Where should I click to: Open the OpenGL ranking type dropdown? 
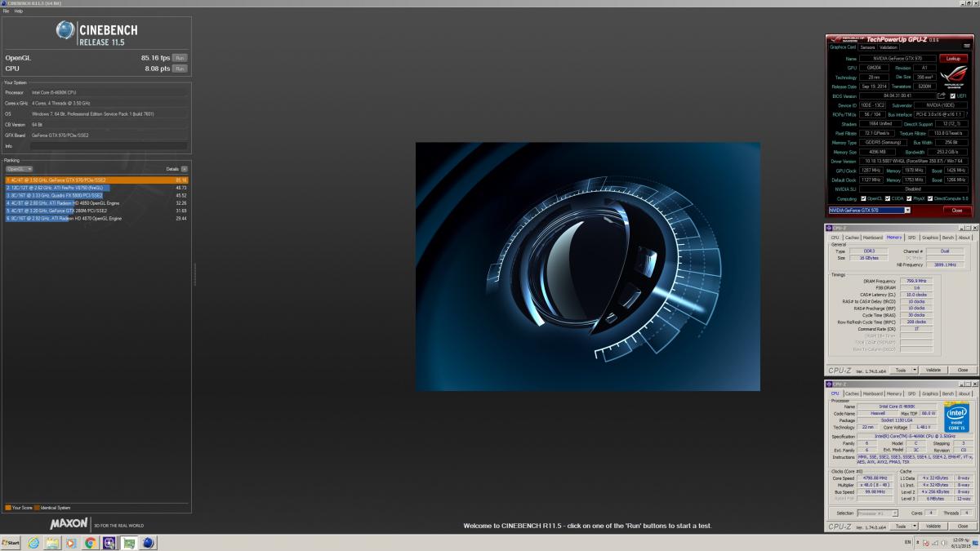point(19,169)
